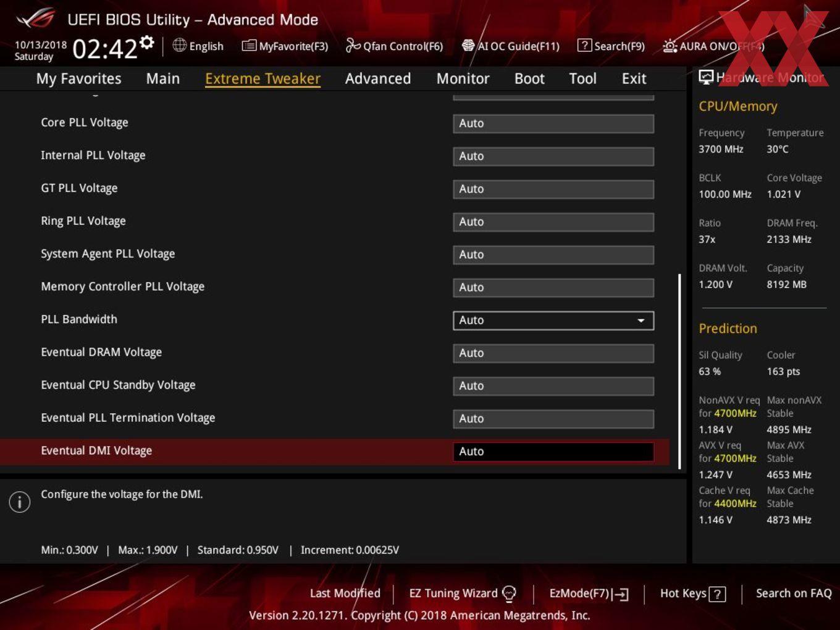Viewport: 840px width, 630px height.
Task: Select the Ring PLL Voltage label
Action: 83,220
